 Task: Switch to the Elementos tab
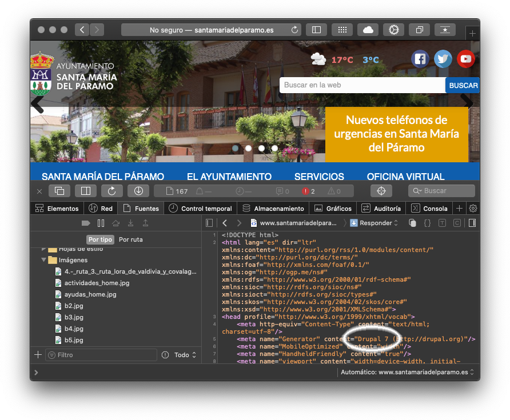pos(57,209)
